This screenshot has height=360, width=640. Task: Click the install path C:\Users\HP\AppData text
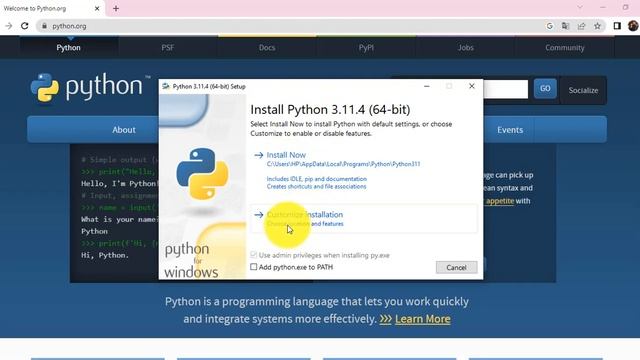pos(343,164)
